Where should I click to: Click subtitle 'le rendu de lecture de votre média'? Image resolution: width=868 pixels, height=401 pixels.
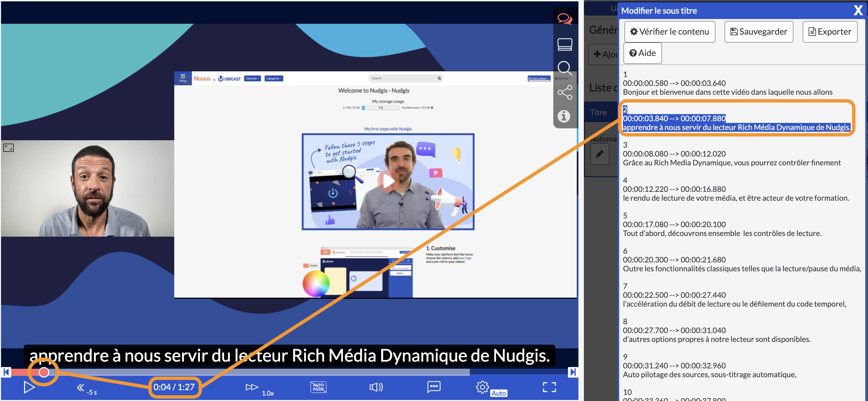pos(736,198)
